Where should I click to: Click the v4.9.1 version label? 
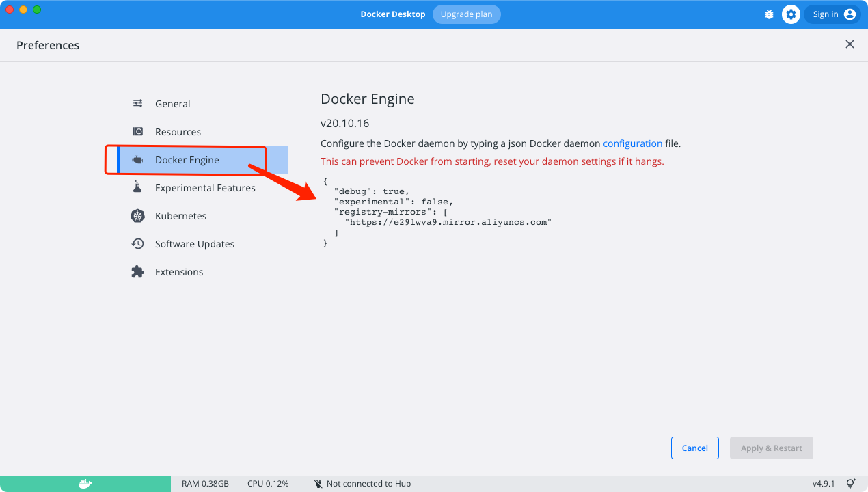[824, 484]
